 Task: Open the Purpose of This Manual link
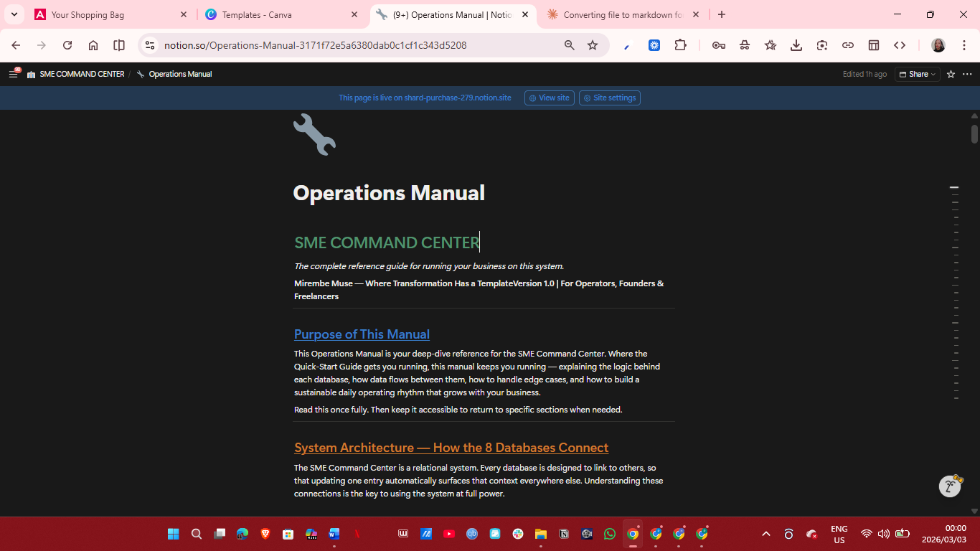coord(362,334)
